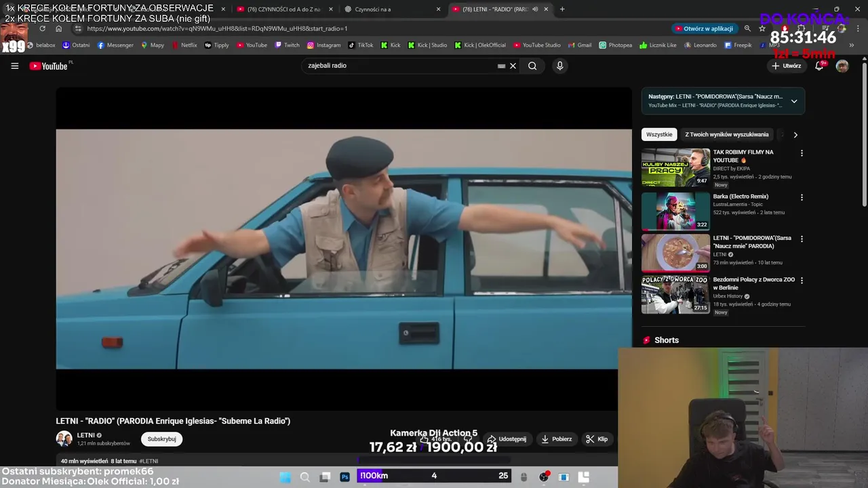Reload the page in the browser
Screen dimensions: 868x488
(42, 28)
